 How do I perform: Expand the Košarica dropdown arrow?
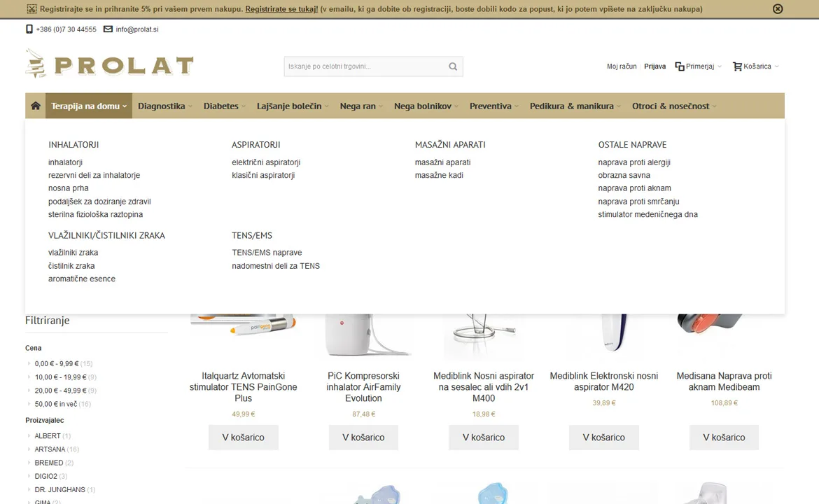point(777,66)
